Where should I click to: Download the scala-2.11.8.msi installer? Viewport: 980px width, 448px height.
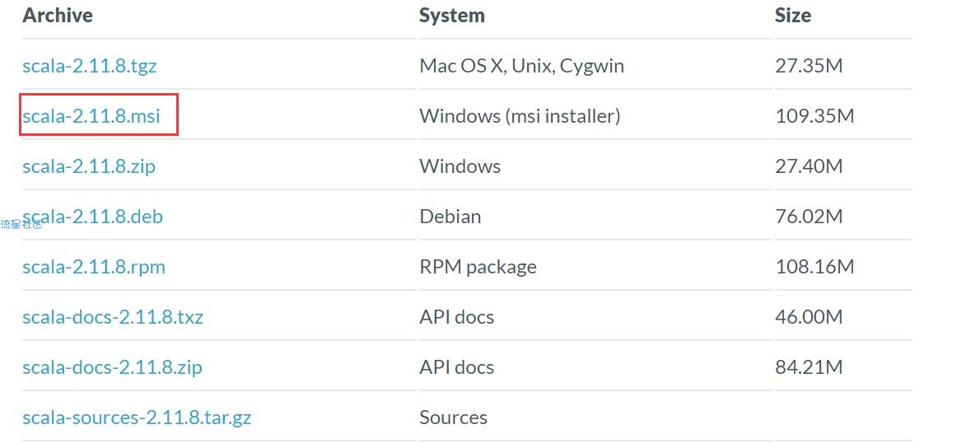[x=91, y=115]
